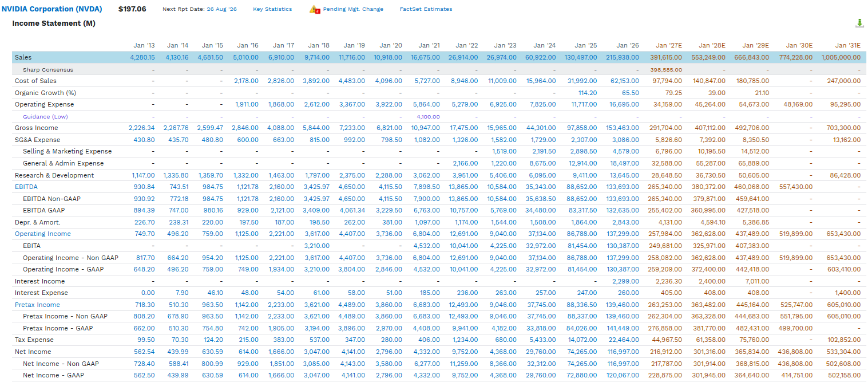Click the Operating Income - Non GAAP label

click(70, 258)
